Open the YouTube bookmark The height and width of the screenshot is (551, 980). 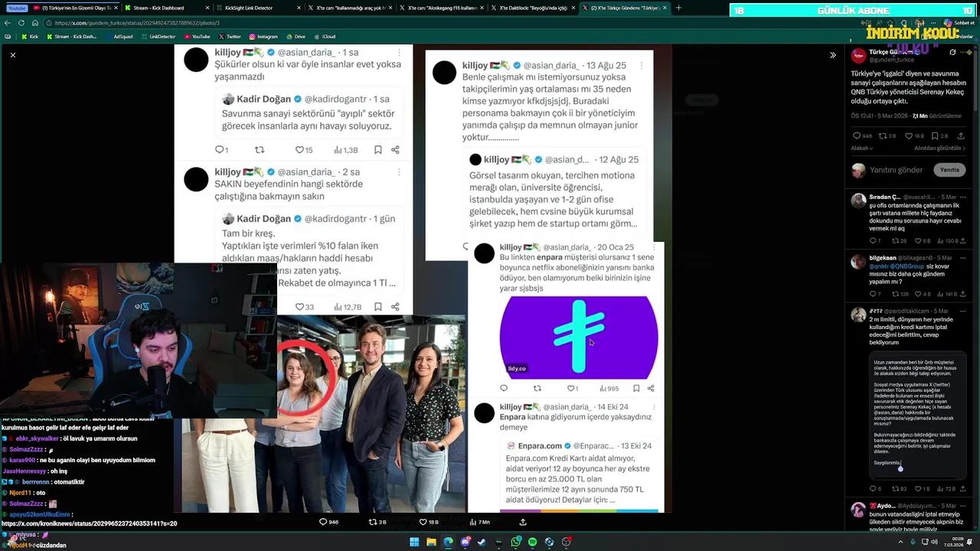pyautogui.click(x=197, y=37)
